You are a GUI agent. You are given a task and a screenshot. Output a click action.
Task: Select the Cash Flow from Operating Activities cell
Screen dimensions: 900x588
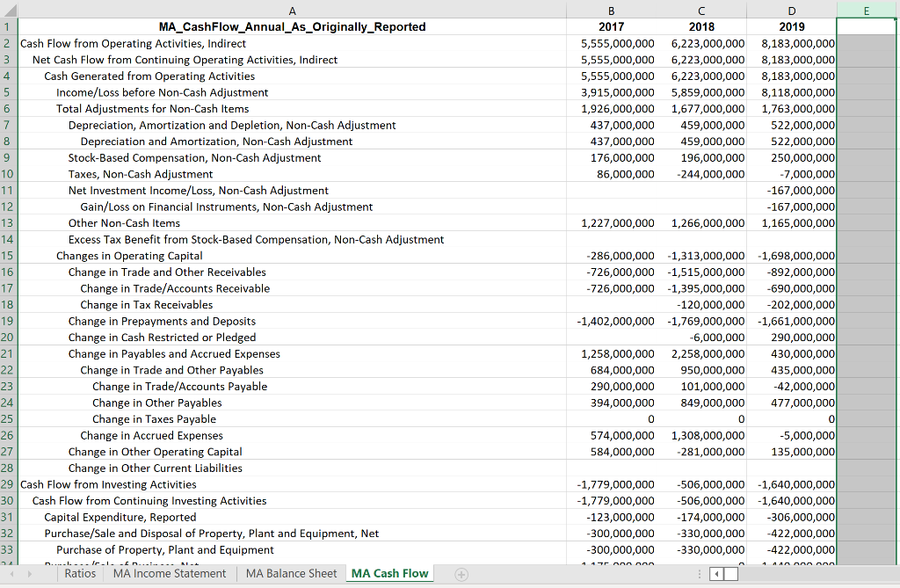click(x=132, y=43)
